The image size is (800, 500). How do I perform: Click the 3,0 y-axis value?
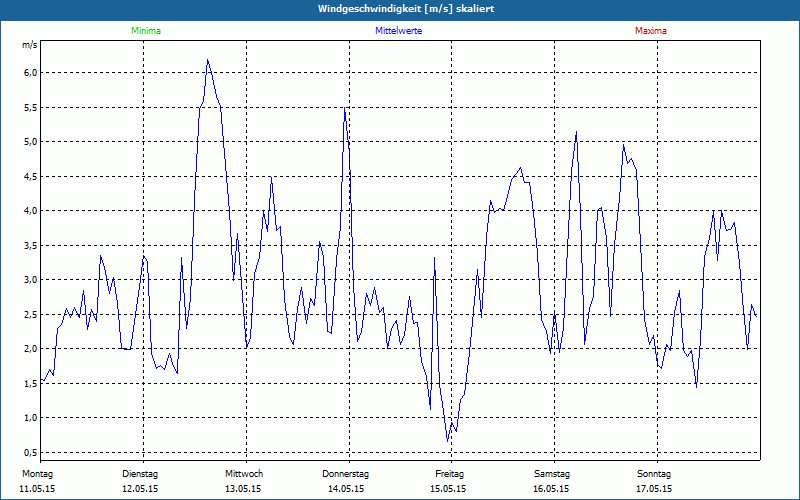click(x=31, y=279)
